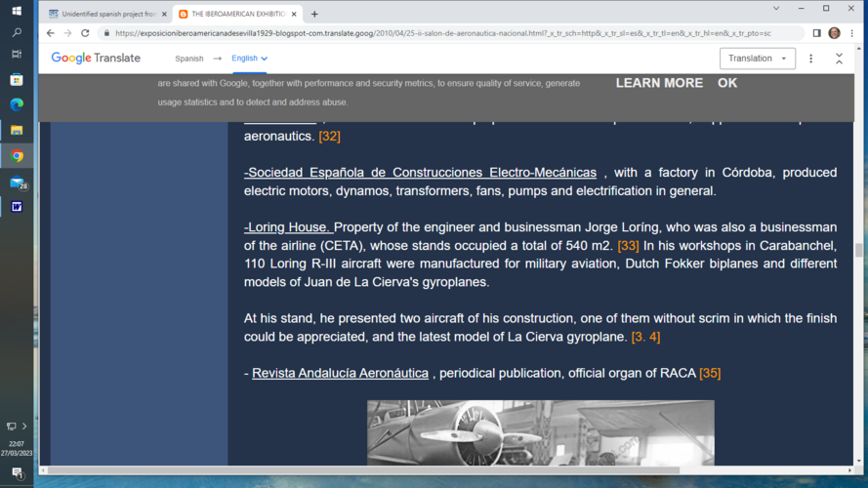Open the Translation view dropdown

tap(758, 59)
